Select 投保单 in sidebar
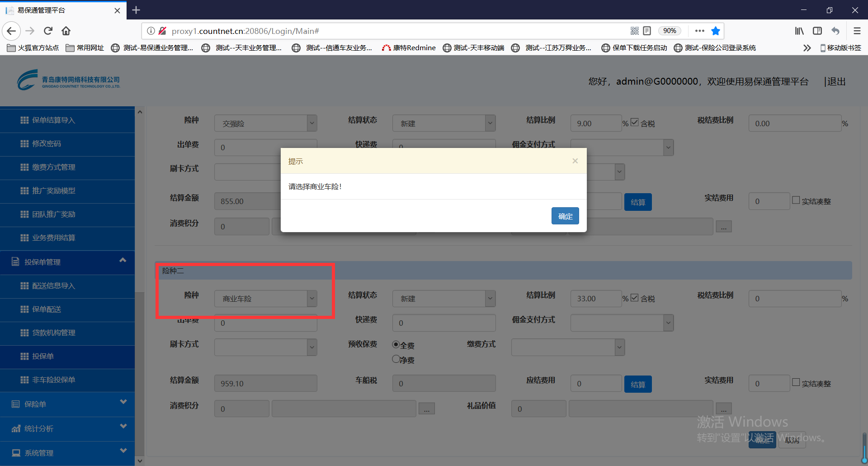 (x=67, y=357)
